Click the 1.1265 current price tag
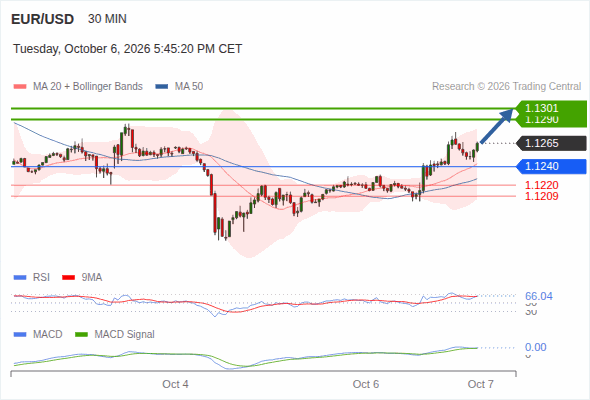The image size is (590, 400). (x=551, y=143)
